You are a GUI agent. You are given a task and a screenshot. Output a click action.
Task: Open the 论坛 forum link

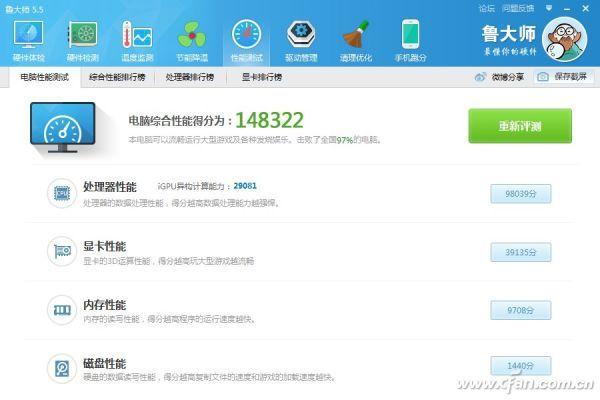tap(487, 8)
